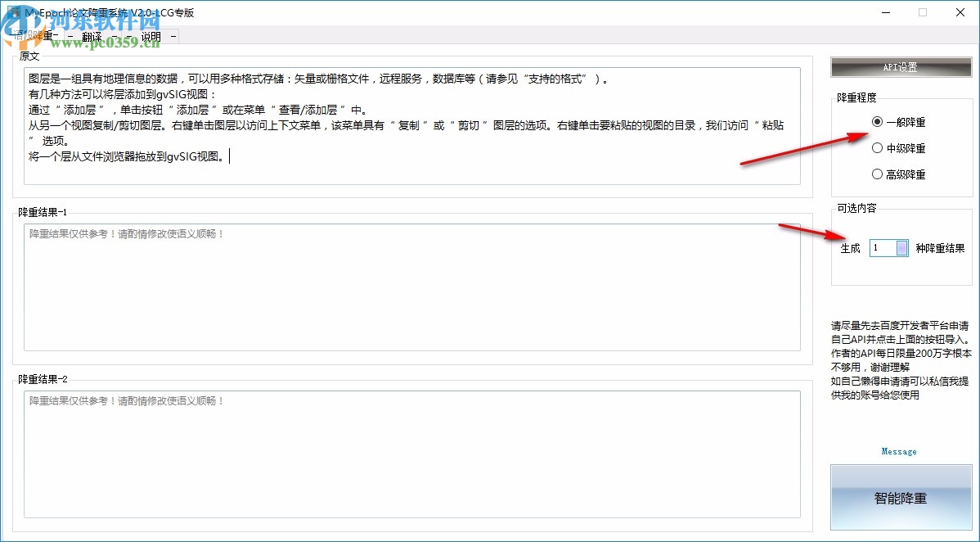Click the 降重结果-2 result area
The height and width of the screenshot is (542, 980).
point(409,454)
